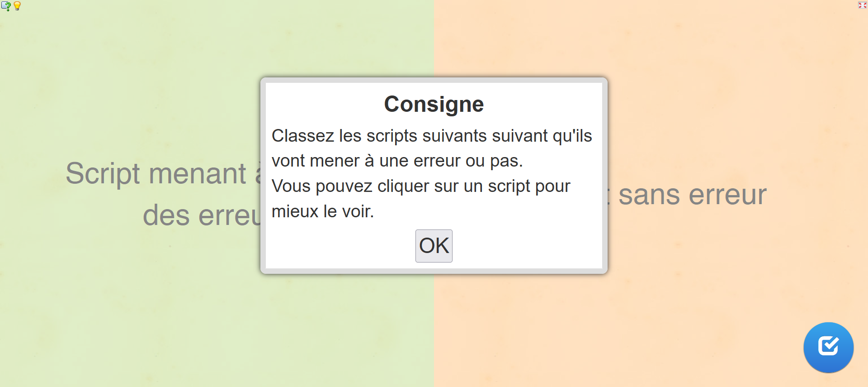Validate answers with blue checkmark button
This screenshot has width=868, height=387.
[x=828, y=347]
